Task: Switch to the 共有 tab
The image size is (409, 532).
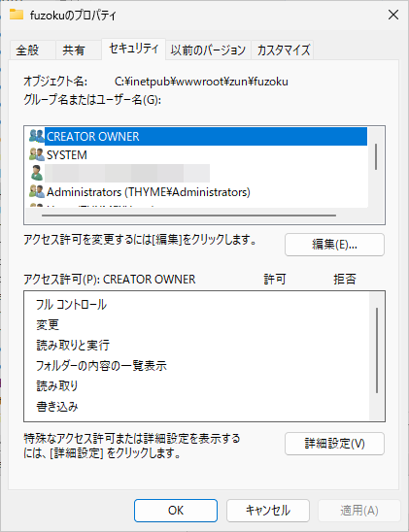Action: pyautogui.click(x=79, y=50)
